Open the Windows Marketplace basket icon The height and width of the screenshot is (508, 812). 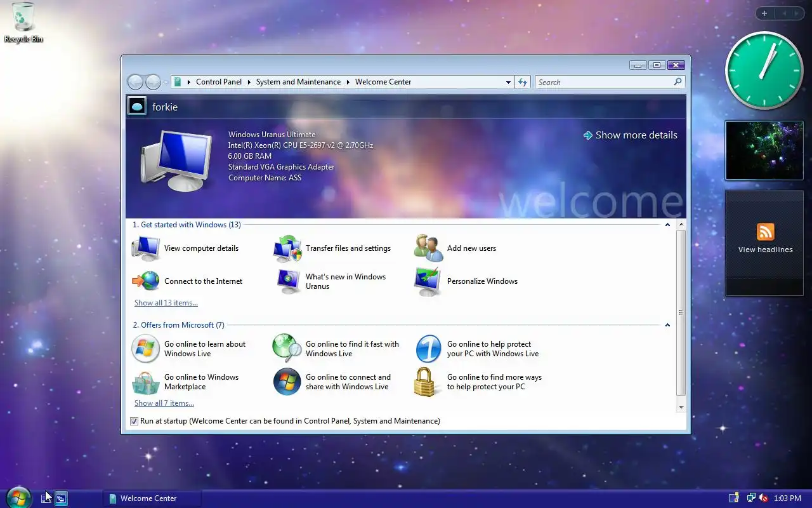tap(145, 382)
